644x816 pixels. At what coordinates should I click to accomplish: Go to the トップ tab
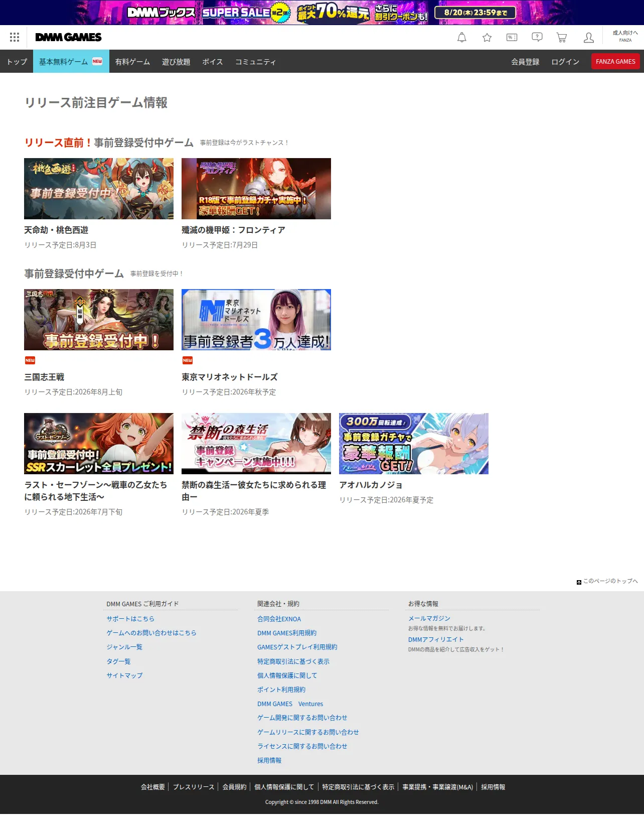click(x=17, y=61)
